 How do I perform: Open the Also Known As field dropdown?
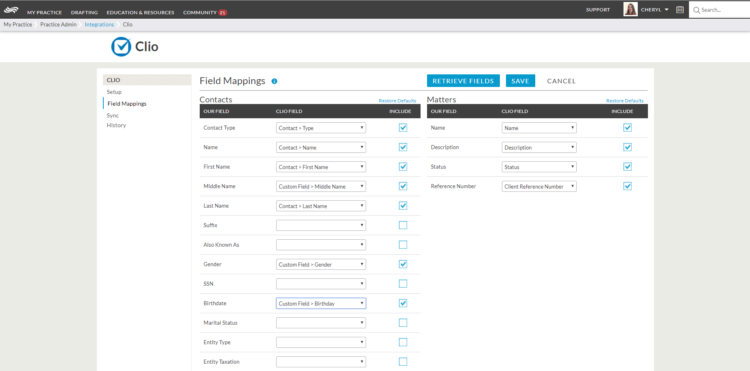pyautogui.click(x=321, y=245)
